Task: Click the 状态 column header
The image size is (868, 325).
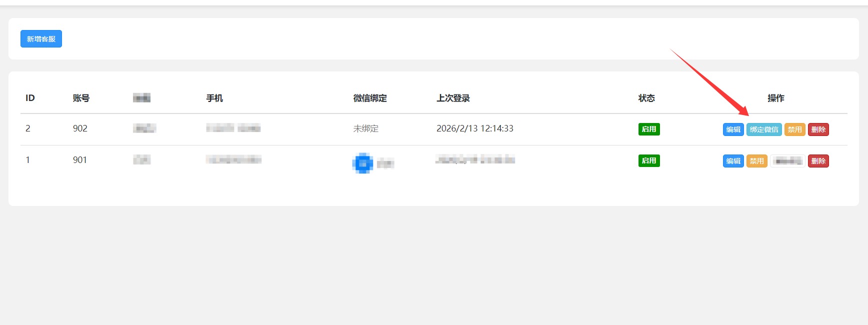Action: pos(646,98)
